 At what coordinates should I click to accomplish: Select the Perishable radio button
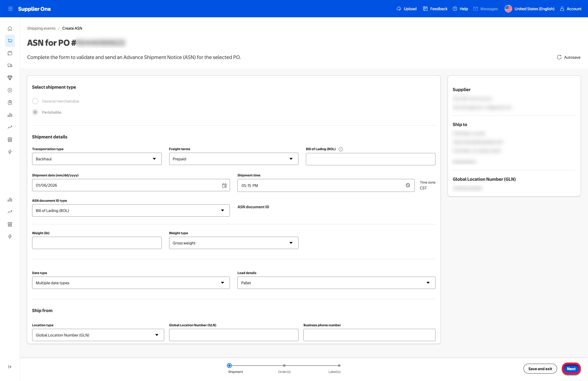click(x=35, y=112)
